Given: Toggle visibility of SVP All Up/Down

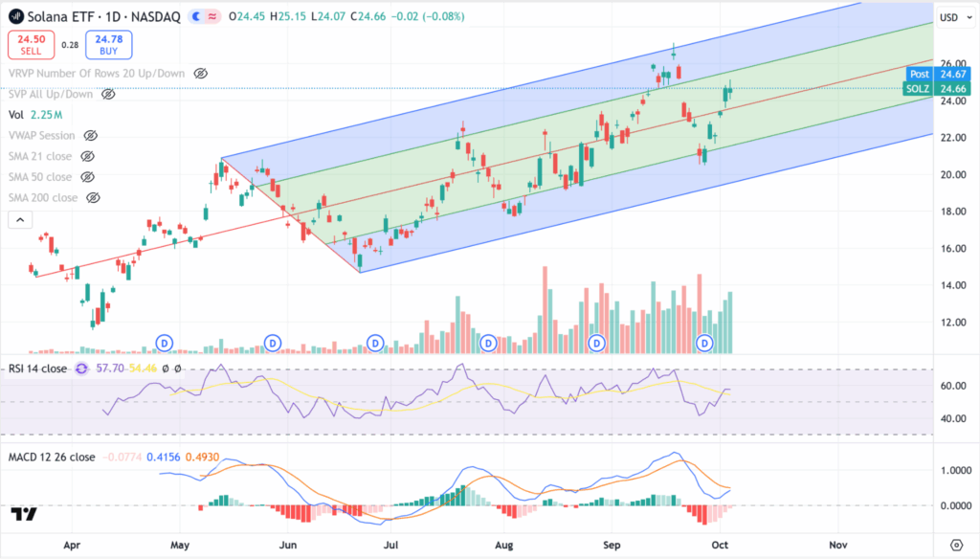Looking at the screenshot, I should click(108, 95).
